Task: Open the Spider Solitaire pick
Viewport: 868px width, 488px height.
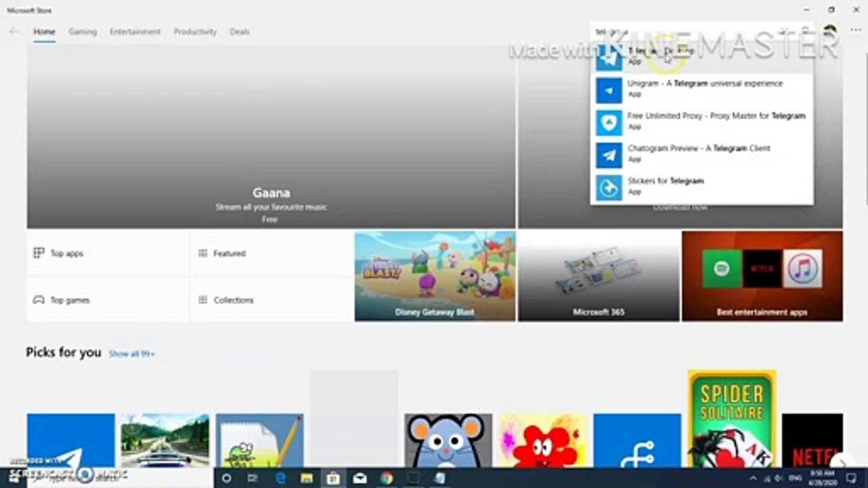Action: pos(732,419)
